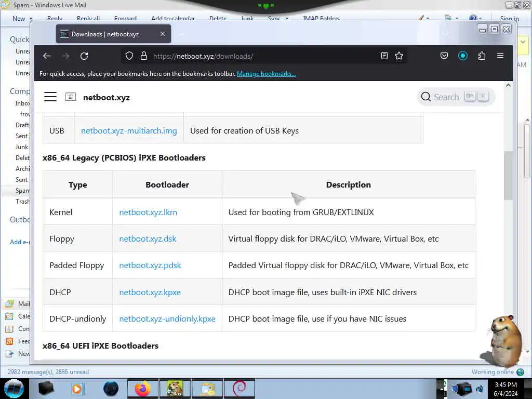The width and height of the screenshot is (532, 399).
Task: Click Sign in in Windows Live Mail
Action: click(x=509, y=18)
